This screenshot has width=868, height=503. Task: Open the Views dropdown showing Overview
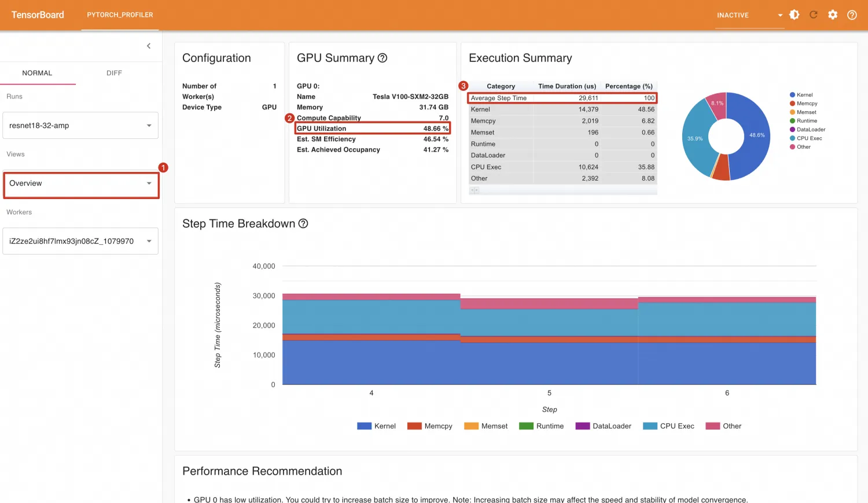[80, 183]
